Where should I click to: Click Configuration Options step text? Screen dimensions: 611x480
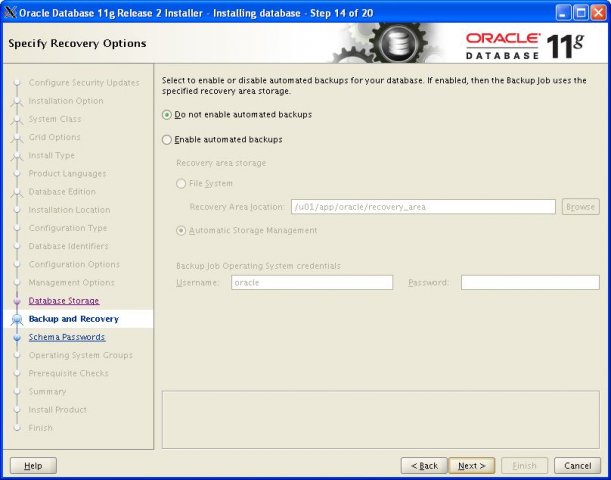point(74,264)
